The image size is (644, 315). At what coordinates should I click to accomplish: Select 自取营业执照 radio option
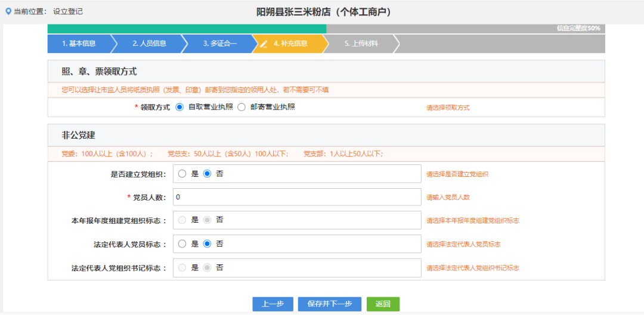(179, 107)
